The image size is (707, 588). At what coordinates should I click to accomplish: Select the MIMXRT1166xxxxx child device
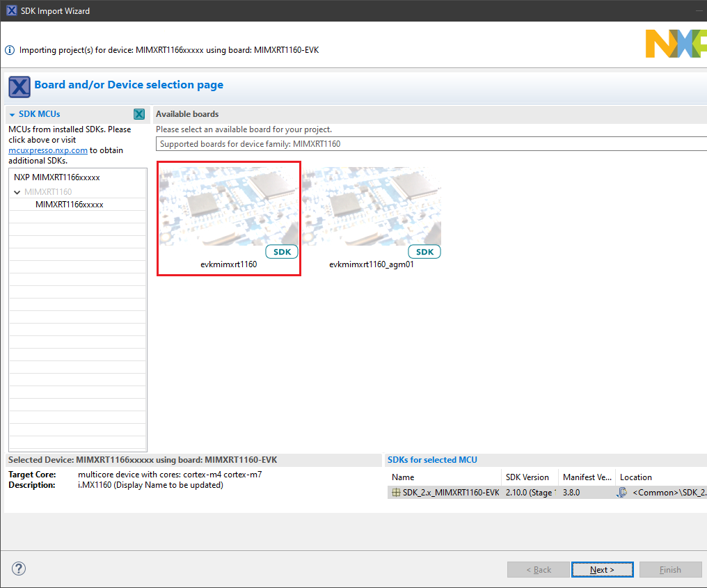(x=70, y=205)
